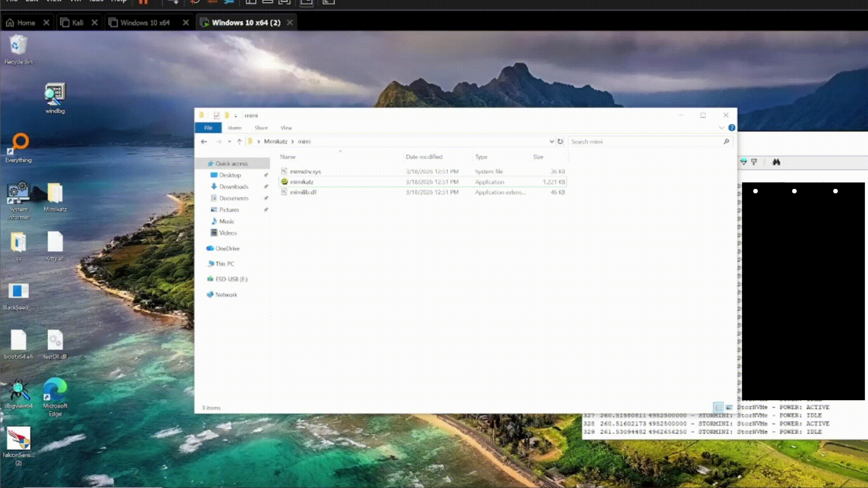
Task: Select ESD-USB (E:) drive in navigation pane
Action: point(231,279)
